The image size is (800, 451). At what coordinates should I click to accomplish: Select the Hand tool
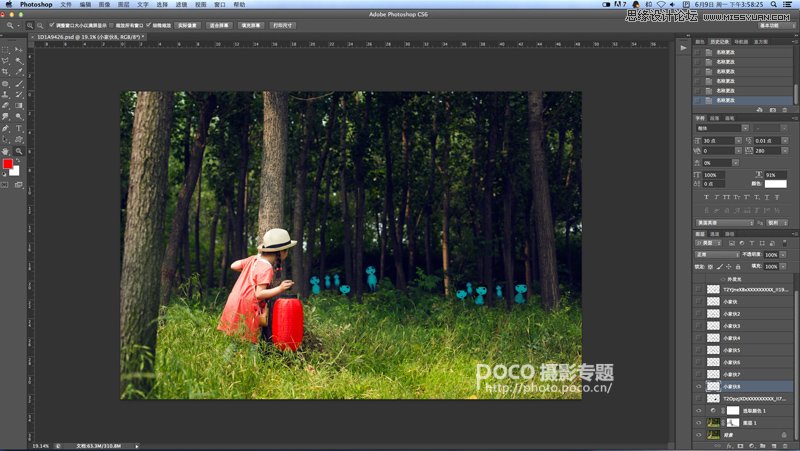[x=6, y=151]
